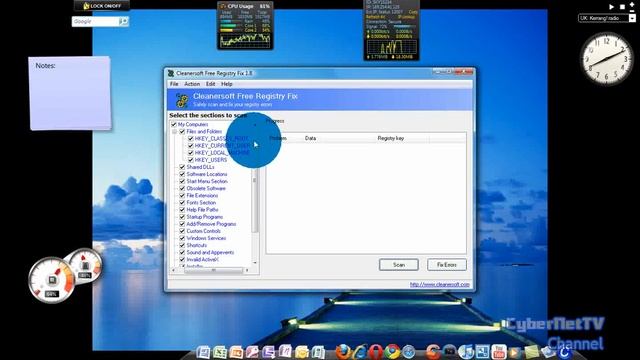Viewport: 640px width, 360px height.
Task: Uncheck the File Extensions checkbox
Action: pyautogui.click(x=182, y=196)
